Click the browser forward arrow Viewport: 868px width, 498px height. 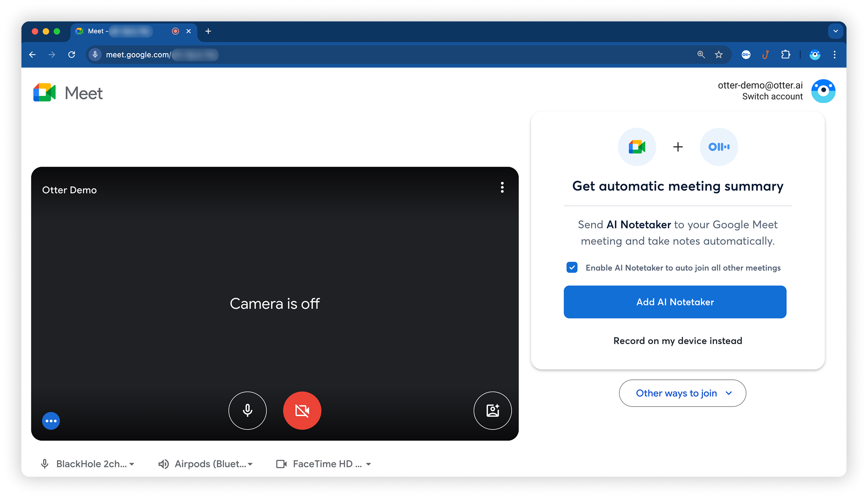click(52, 55)
